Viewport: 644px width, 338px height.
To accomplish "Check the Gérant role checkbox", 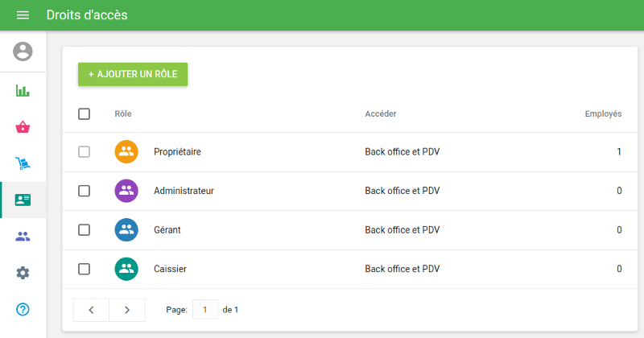I will (x=84, y=229).
